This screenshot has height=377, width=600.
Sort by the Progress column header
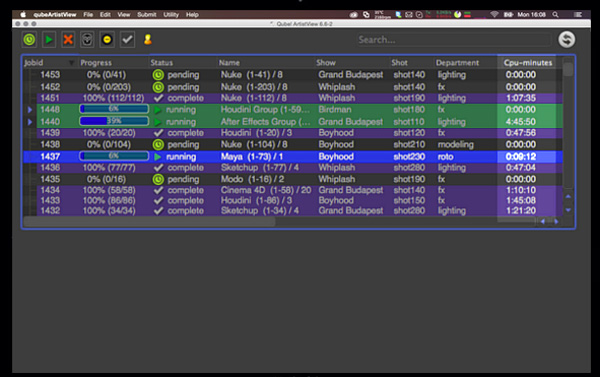[113, 63]
